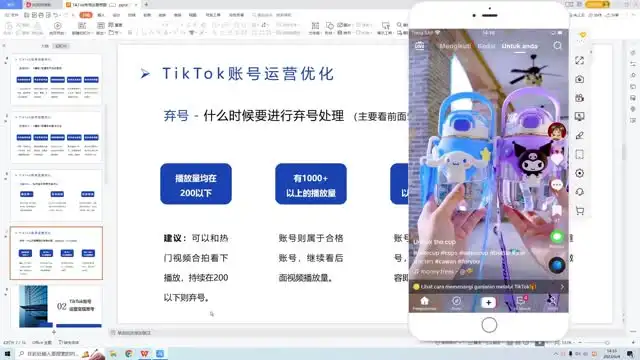Open the Windows notification center icon
This screenshot has width=640, height=360.
click(631, 353)
